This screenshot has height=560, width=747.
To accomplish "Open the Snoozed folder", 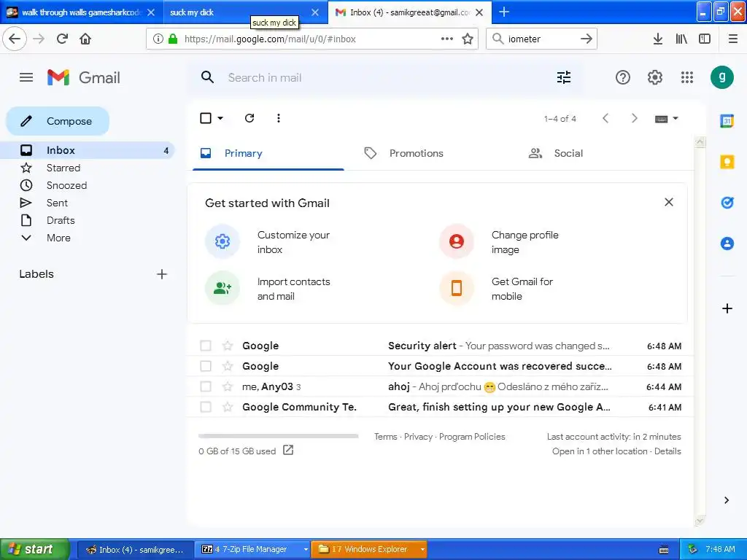I will click(x=66, y=186).
